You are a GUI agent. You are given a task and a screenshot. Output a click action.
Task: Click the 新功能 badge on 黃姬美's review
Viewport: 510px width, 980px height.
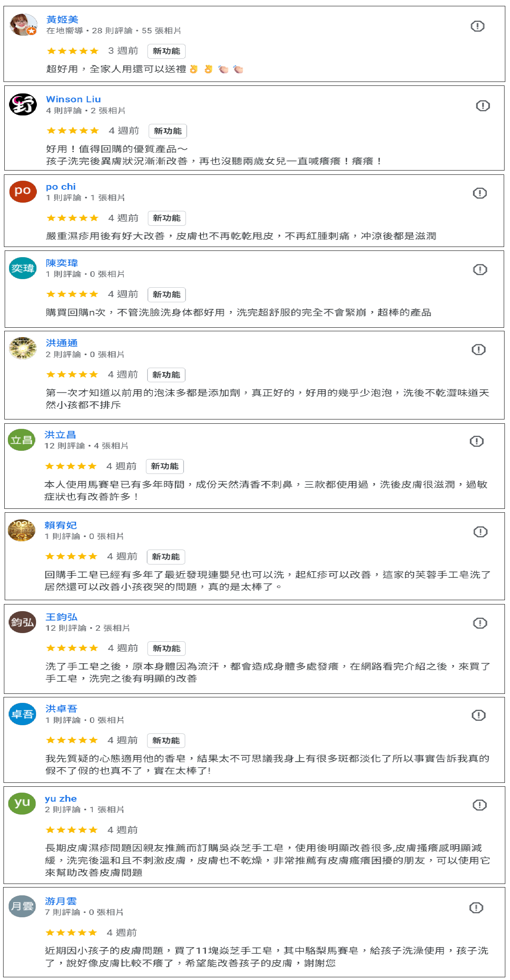166,51
